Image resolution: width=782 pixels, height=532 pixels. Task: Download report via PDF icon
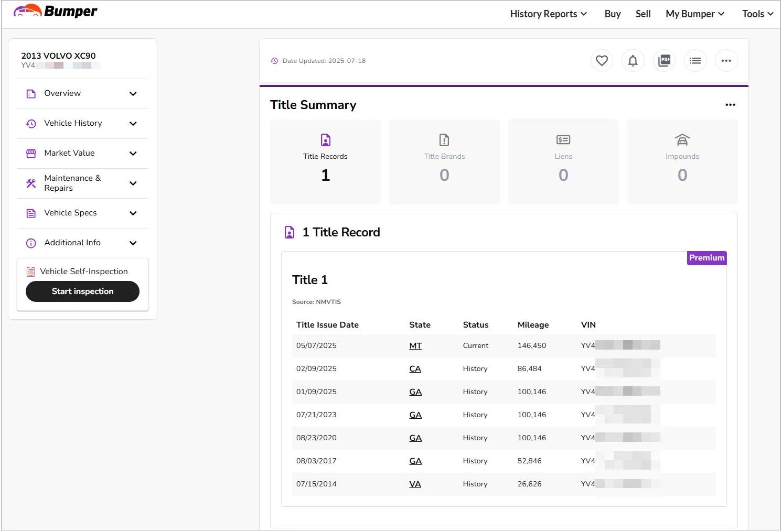(664, 61)
